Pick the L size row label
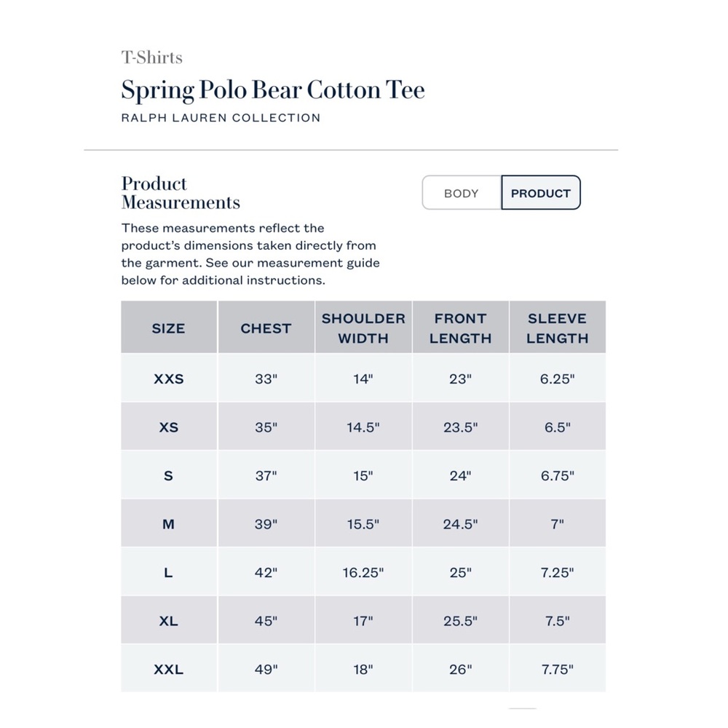728x728 pixels. point(169,572)
